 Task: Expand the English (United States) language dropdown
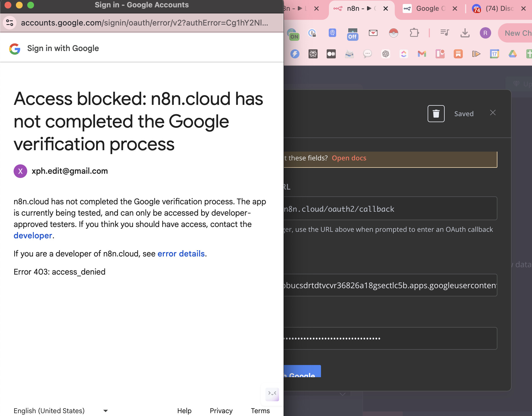pyautogui.click(x=61, y=411)
